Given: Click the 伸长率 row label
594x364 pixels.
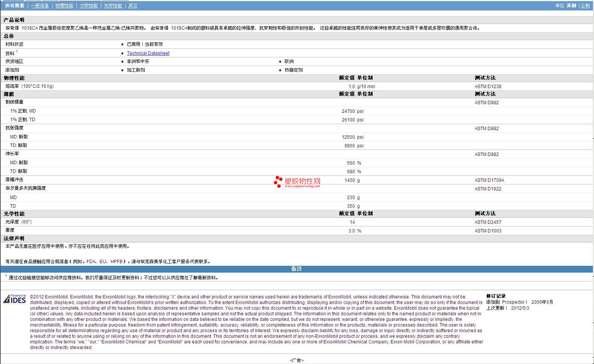Looking at the screenshot, I should [x=12, y=154].
